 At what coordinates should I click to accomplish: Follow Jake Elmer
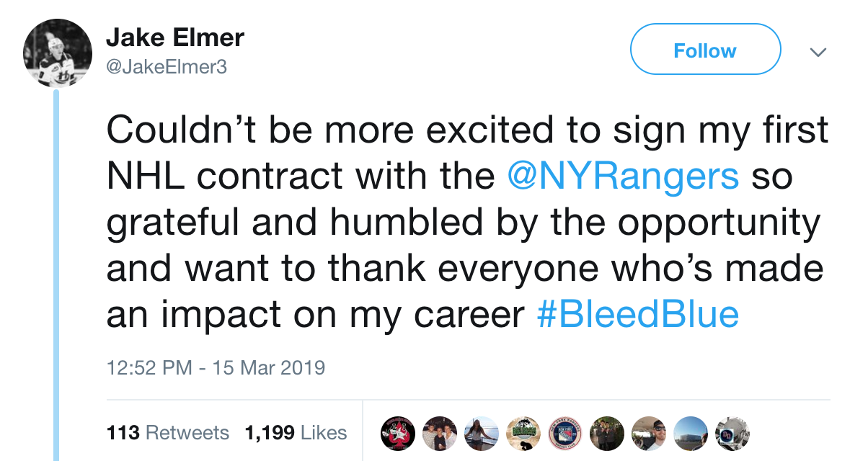click(x=705, y=50)
